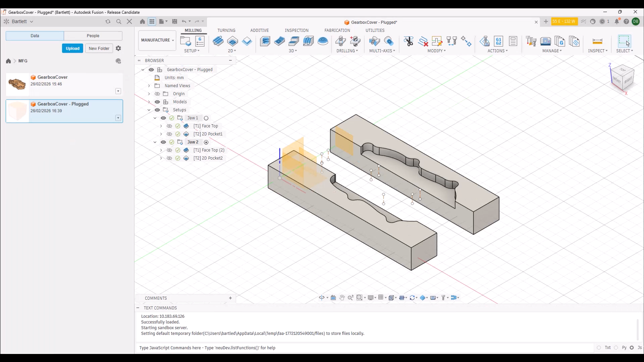The width and height of the screenshot is (644, 362).
Task: Click the JavaScript command input field
Action: 365,348
